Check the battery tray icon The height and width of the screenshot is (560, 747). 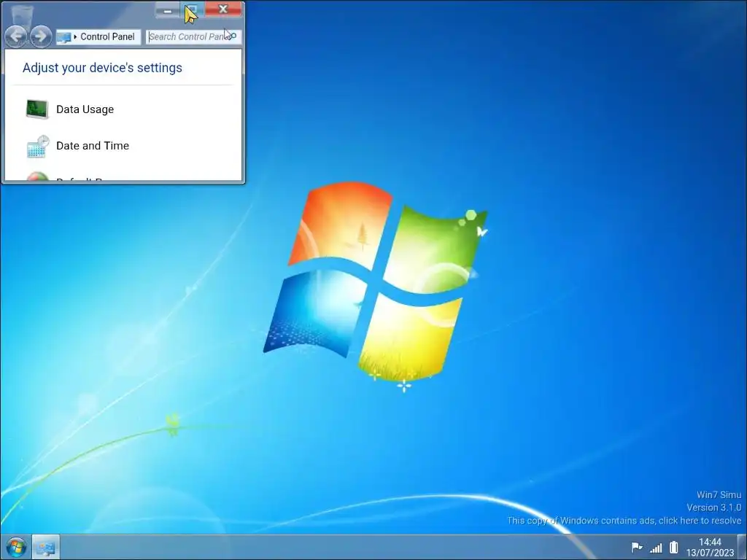click(x=673, y=547)
